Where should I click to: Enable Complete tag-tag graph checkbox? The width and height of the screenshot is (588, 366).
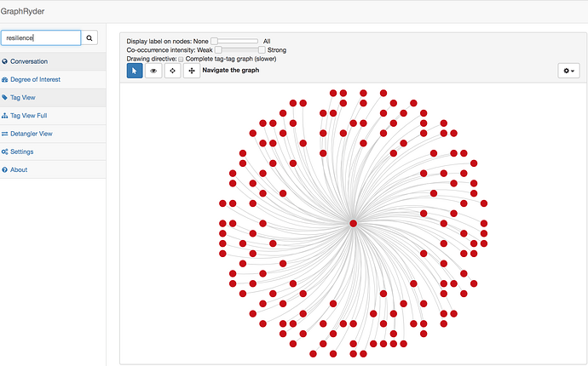click(x=181, y=60)
